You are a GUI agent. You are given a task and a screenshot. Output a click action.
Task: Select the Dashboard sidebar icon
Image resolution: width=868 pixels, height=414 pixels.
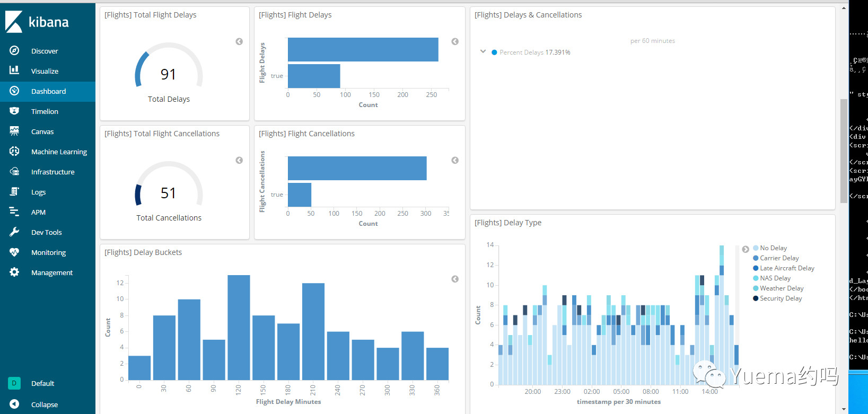point(14,91)
